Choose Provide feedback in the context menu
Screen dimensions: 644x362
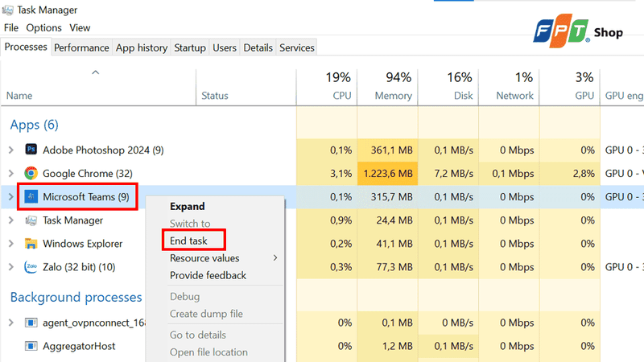pyautogui.click(x=208, y=275)
